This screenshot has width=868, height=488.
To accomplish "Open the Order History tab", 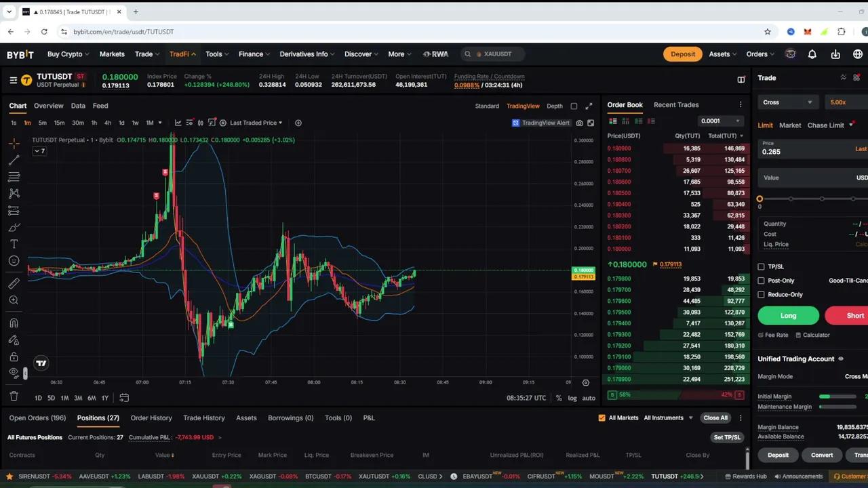I will click(151, 418).
